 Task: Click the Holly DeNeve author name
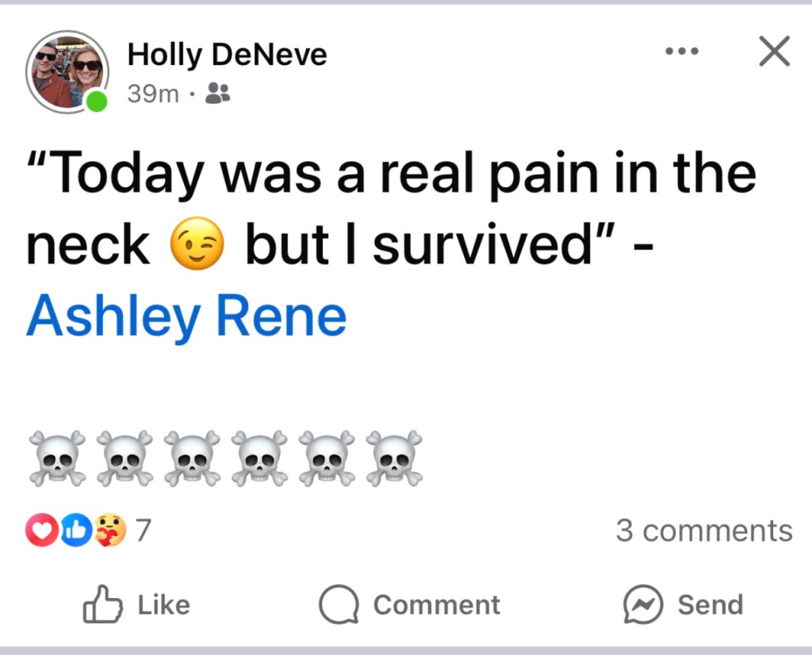pos(227,55)
